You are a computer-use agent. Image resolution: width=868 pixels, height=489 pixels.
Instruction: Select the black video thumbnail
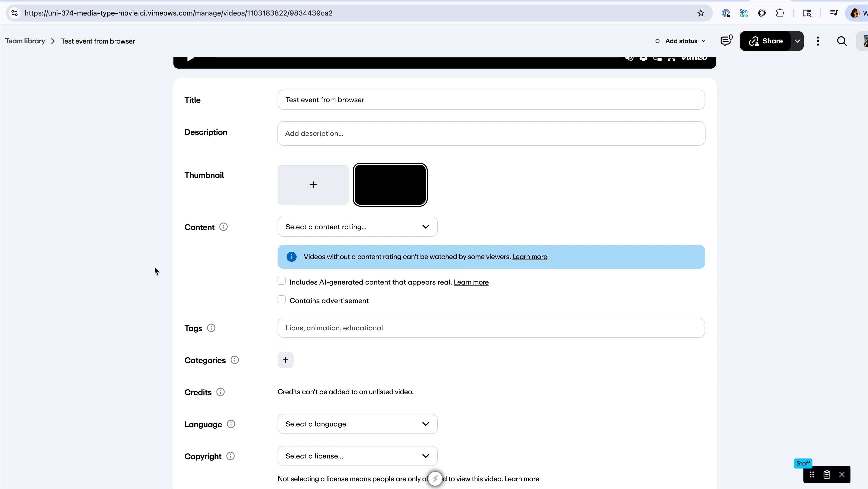(390, 185)
